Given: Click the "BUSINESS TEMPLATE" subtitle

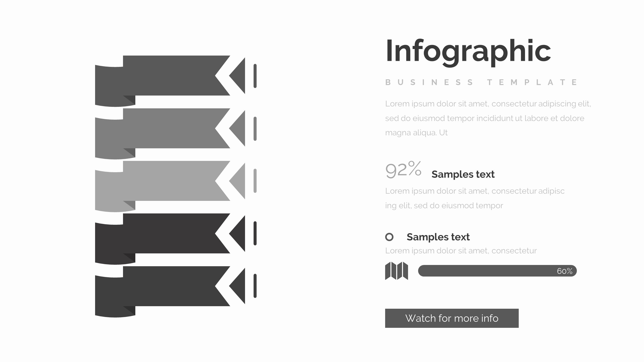Looking at the screenshot, I should pos(481,82).
